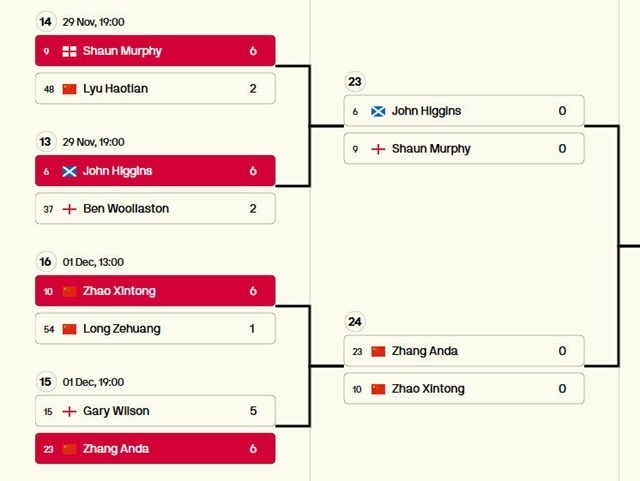640x481 pixels.
Task: Click the England flag beside Gary Wilson
Action: click(x=69, y=411)
